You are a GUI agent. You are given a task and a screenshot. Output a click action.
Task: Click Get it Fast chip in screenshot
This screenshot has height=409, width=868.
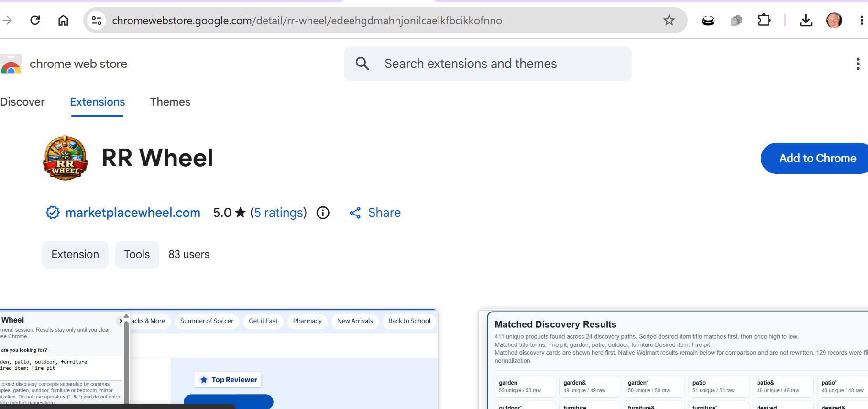click(x=263, y=321)
